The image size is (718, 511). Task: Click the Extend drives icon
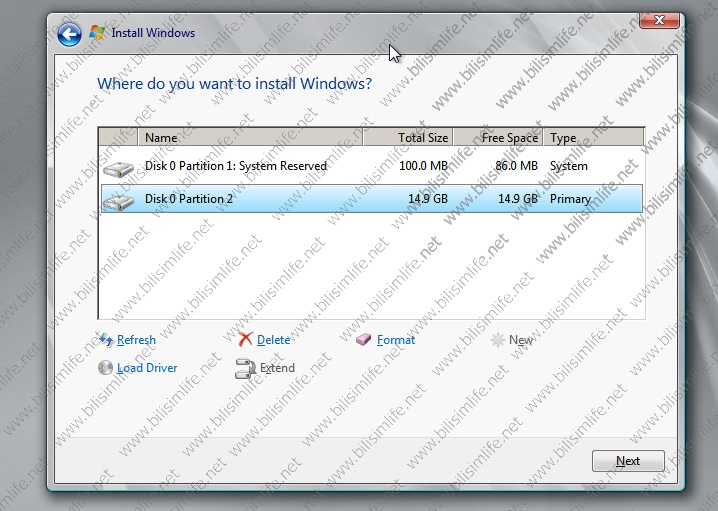(x=245, y=369)
